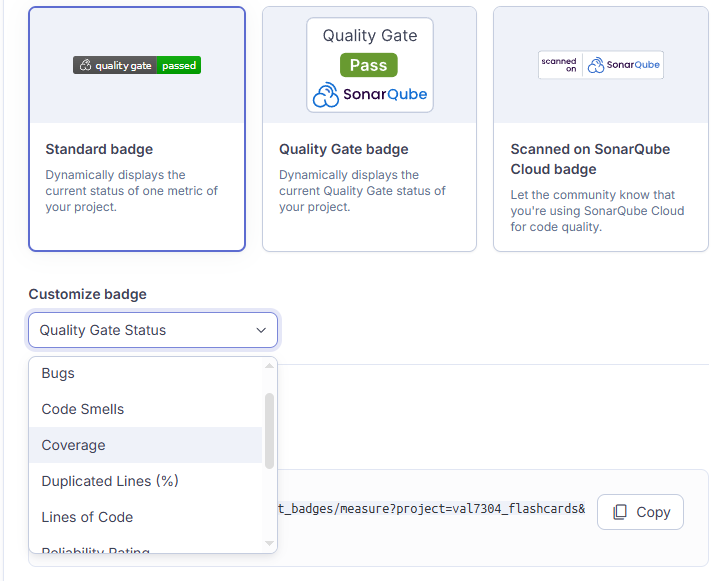Click the quality gate passed badge preview

tap(137, 65)
